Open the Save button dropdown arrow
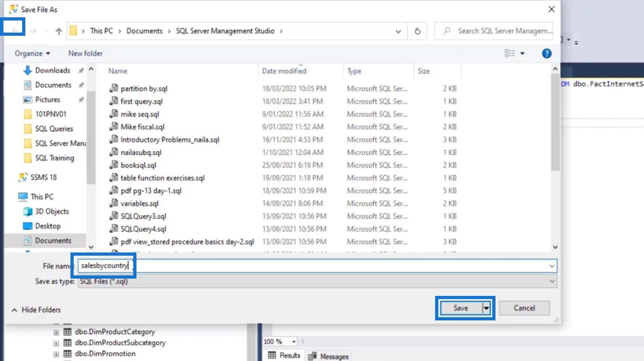Image resolution: width=644 pixels, height=361 pixels. (x=486, y=308)
